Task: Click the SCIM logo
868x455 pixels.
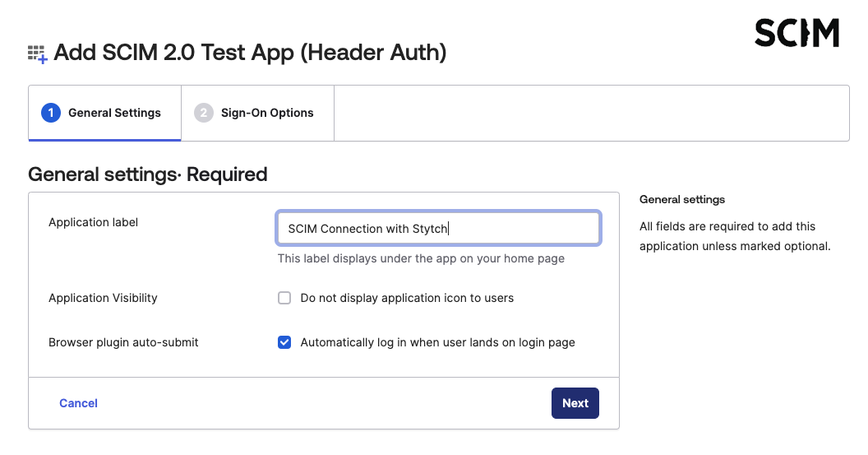Action: 796,33
